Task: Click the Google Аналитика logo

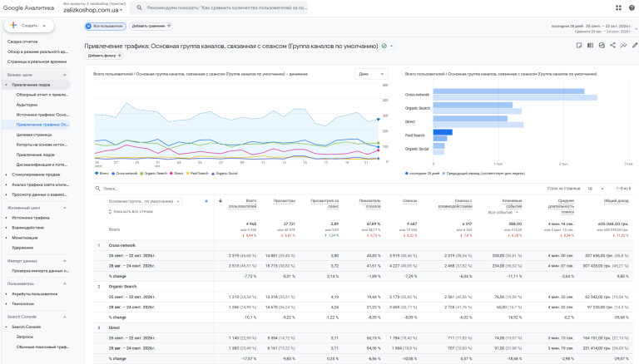Action: pyautogui.click(x=28, y=7)
